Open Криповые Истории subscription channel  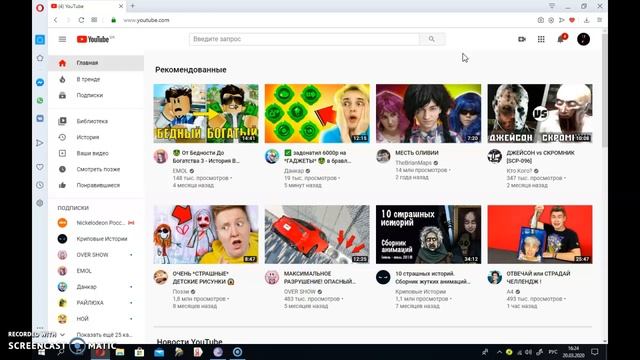[x=96, y=239]
